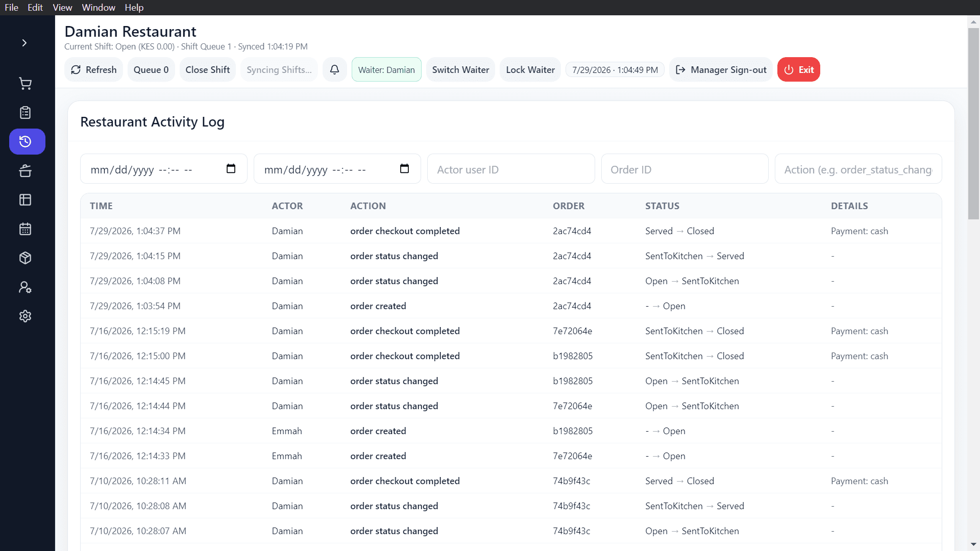Click order 74b9f43c at 10:28:11 AM
The height and width of the screenshot is (551, 980).
click(x=571, y=481)
